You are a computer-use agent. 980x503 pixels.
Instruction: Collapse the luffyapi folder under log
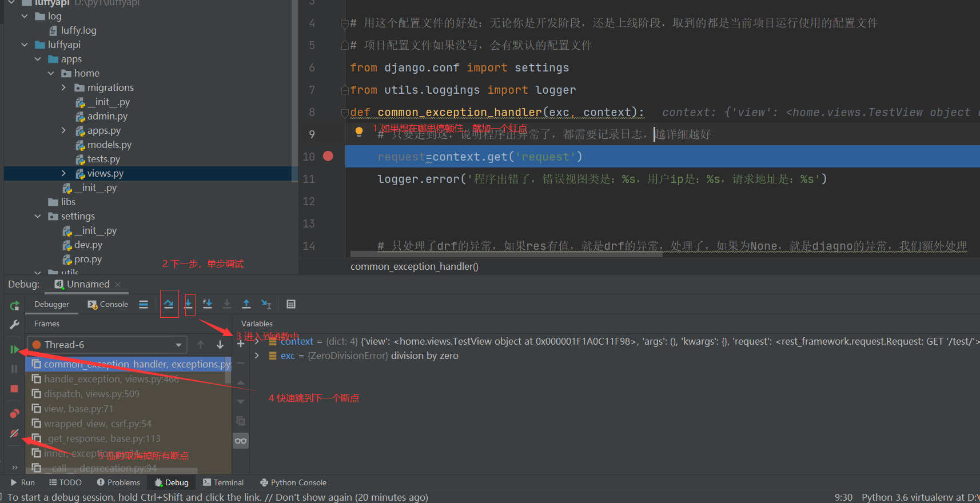[25, 45]
